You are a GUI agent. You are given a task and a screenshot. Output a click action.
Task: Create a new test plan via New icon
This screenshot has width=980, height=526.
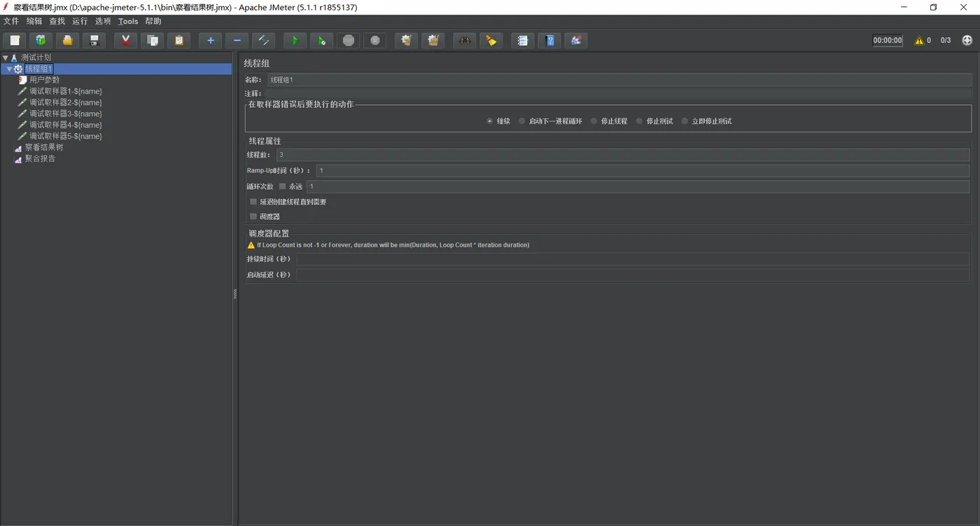15,41
